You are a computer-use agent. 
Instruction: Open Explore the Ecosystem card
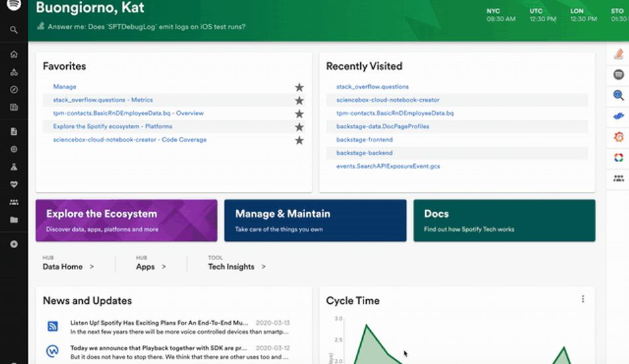point(126,220)
